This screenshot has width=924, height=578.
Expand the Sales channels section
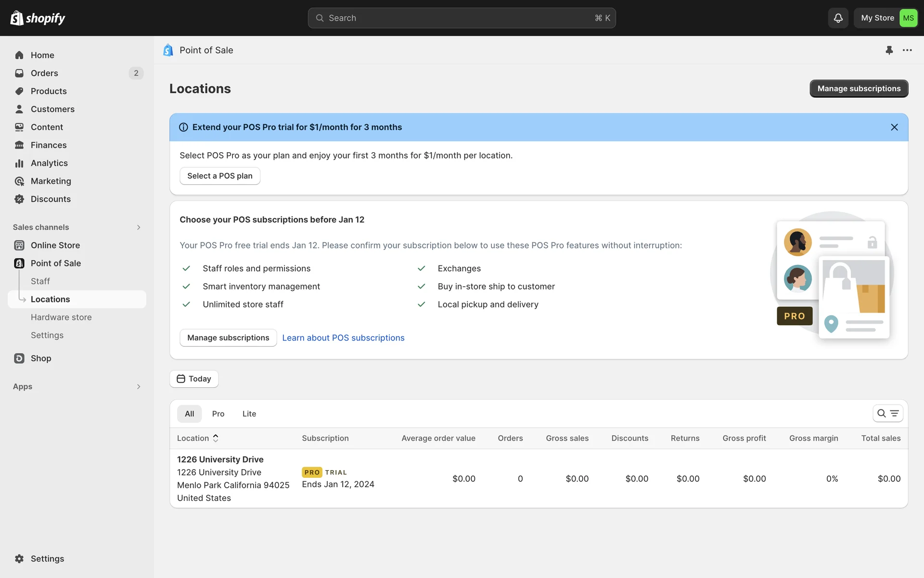(x=139, y=227)
